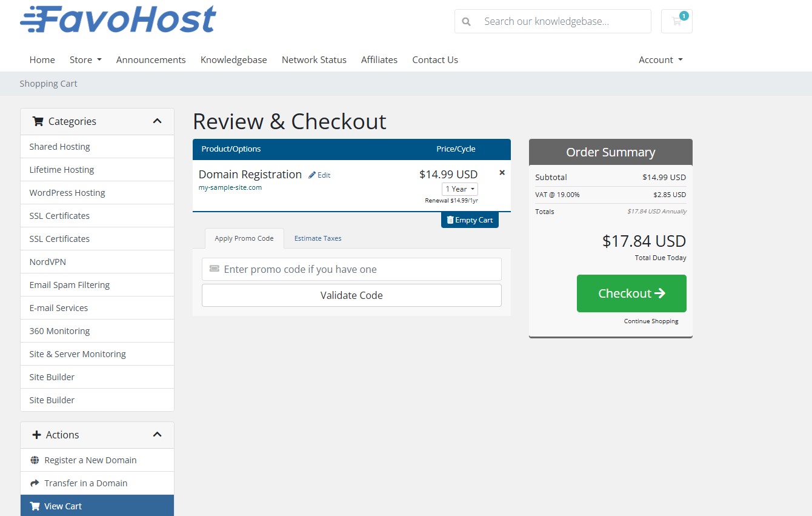The width and height of the screenshot is (812, 516).
Task: Open Knowledgebase from the navigation menu
Action: [x=233, y=59]
